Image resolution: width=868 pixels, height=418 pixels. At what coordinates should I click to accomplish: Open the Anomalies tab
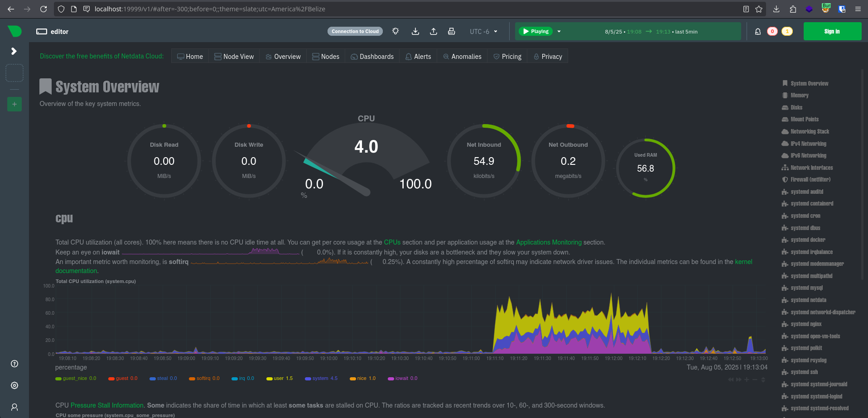tap(462, 57)
